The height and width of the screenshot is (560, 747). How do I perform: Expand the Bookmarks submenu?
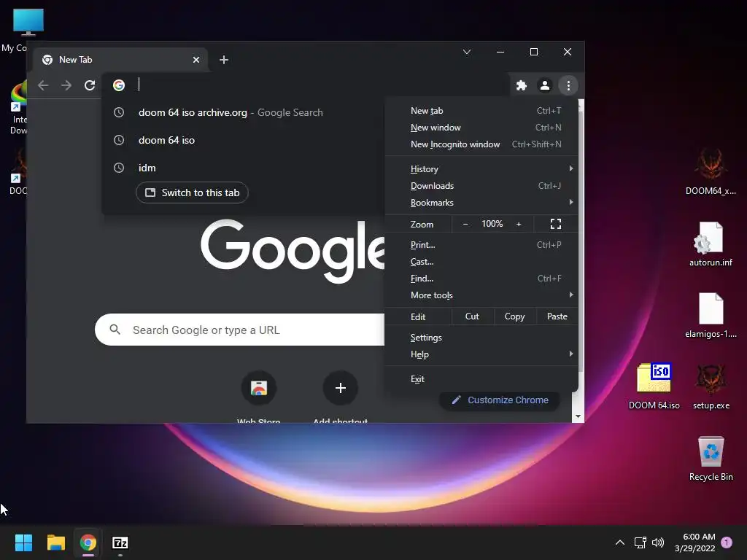click(481, 203)
